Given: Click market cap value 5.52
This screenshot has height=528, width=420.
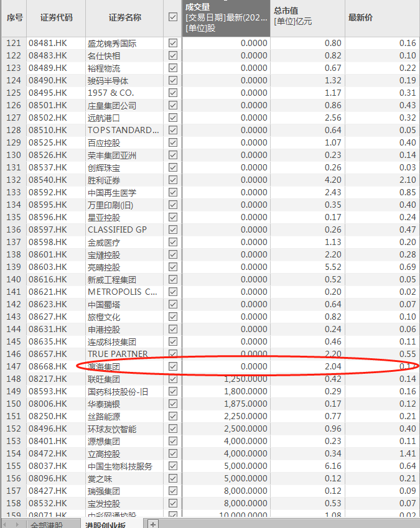Looking at the screenshot, I should [x=333, y=267].
